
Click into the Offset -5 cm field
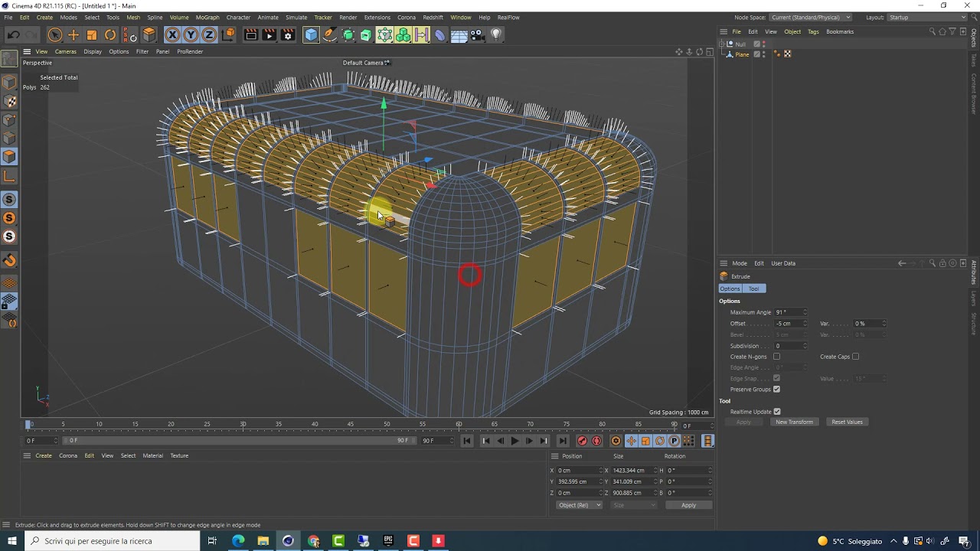pos(788,324)
